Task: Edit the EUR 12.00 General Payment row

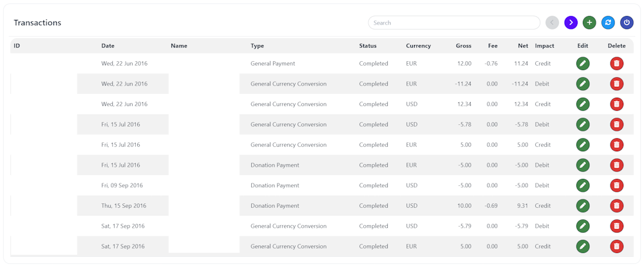Action: pos(583,64)
